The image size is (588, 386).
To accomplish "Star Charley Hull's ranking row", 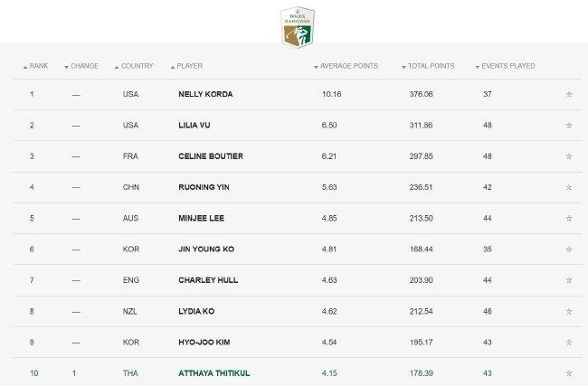I will point(569,280).
